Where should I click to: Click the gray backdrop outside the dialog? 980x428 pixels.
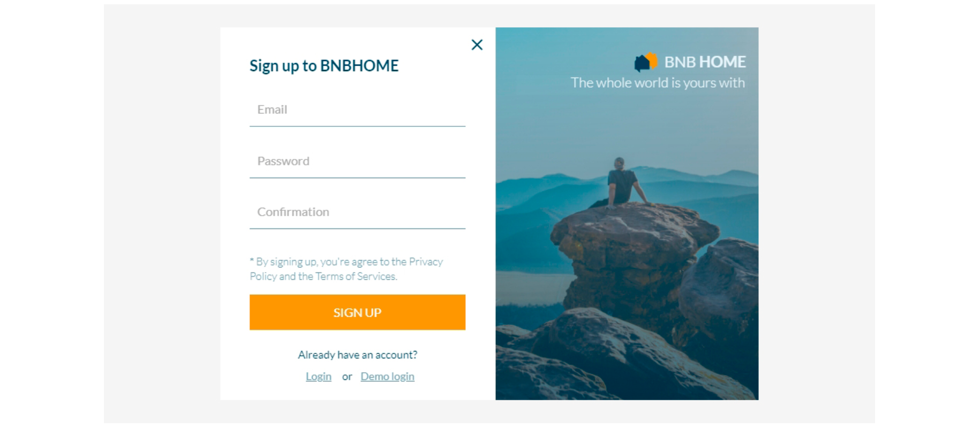click(161, 214)
